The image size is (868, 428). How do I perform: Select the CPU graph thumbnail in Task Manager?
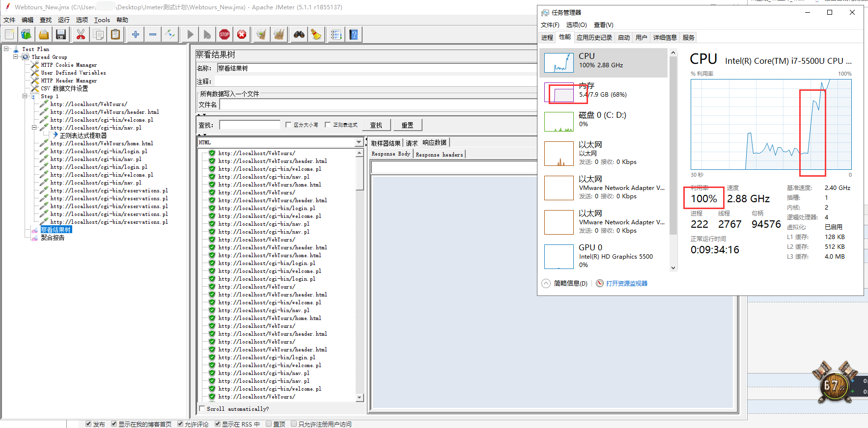pos(559,63)
